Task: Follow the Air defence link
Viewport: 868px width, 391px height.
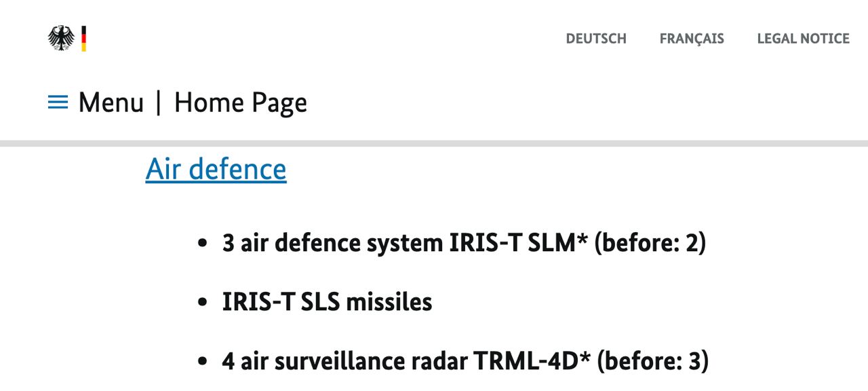Action: (x=216, y=169)
